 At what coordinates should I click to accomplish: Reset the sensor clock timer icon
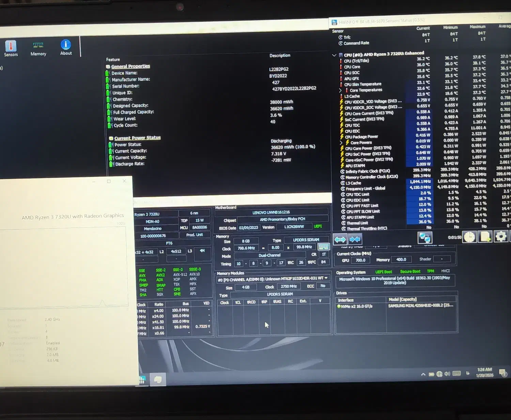click(x=469, y=237)
